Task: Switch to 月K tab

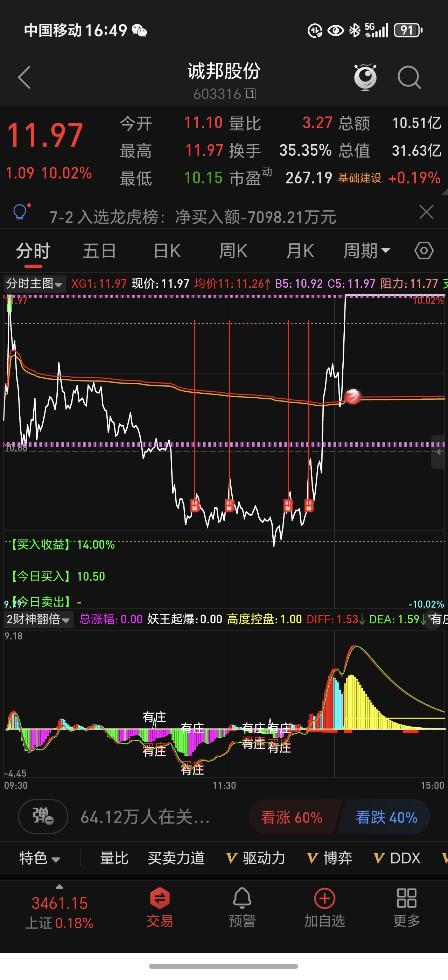Action: [x=300, y=251]
